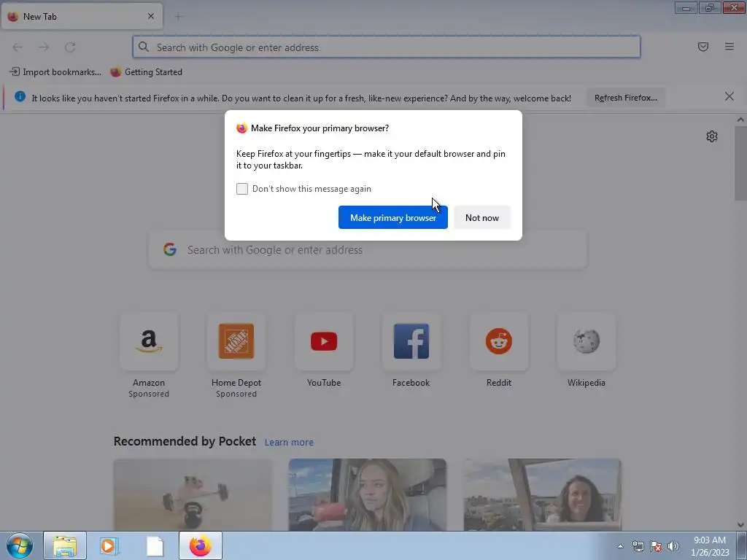
Task: Click the search magnifier in address bar
Action: [x=144, y=47]
